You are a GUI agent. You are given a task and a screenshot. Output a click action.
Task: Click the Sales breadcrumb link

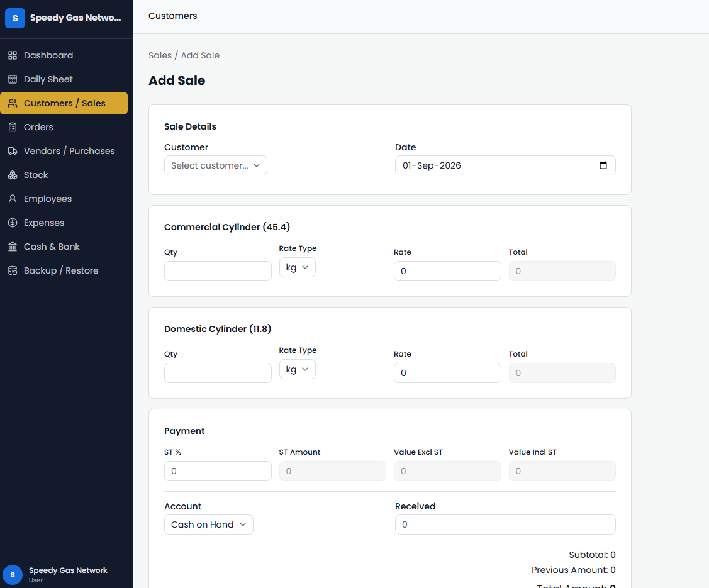tap(160, 55)
